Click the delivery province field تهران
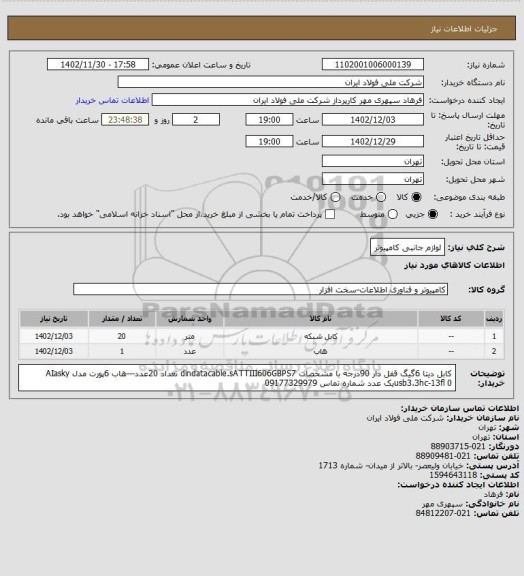 pos(373,161)
